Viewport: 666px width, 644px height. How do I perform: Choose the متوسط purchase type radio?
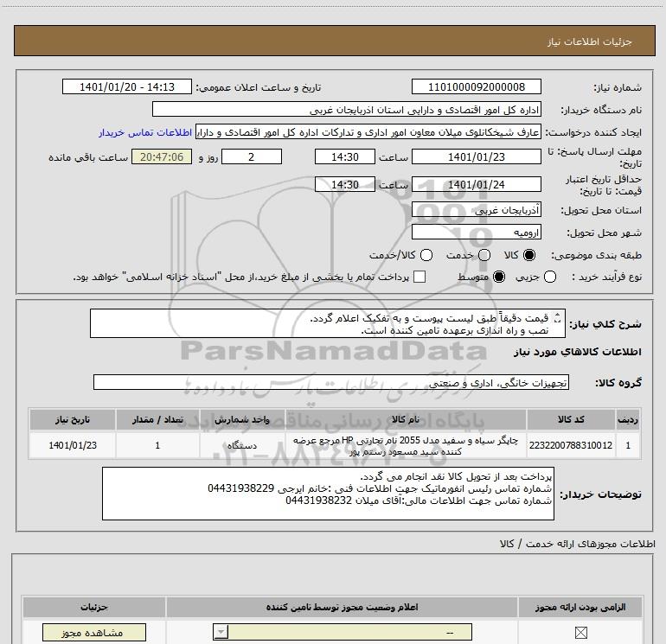pyautogui.click(x=499, y=277)
